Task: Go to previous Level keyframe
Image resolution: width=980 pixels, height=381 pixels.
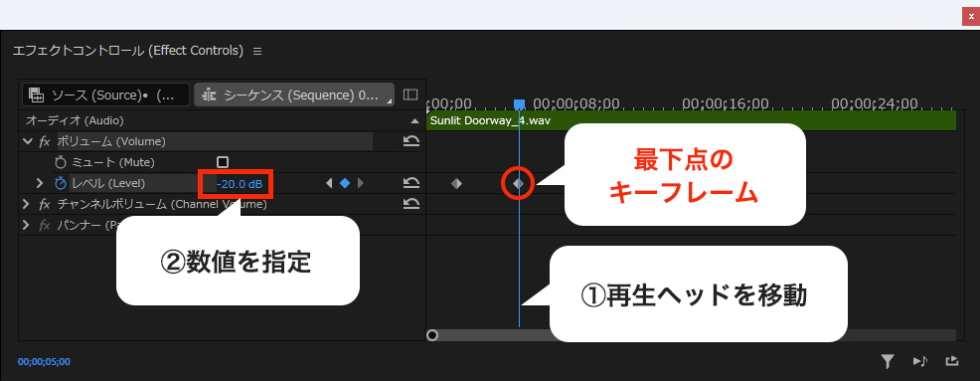Action: tap(329, 183)
